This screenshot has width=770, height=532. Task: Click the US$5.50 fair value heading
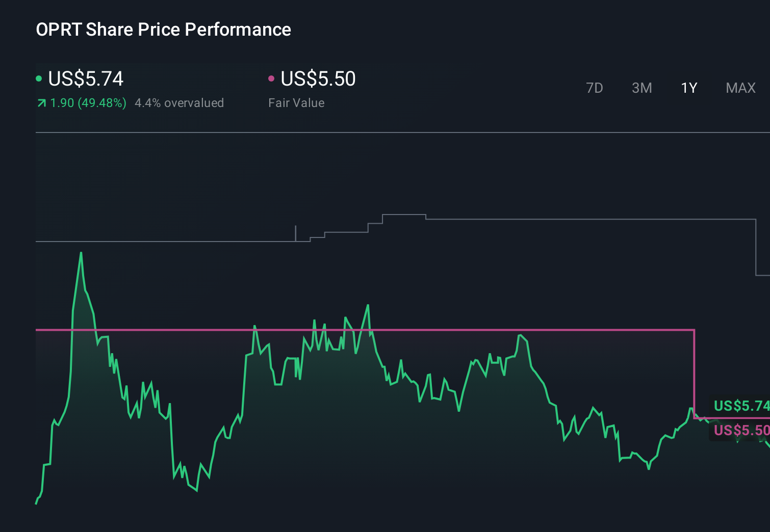(318, 79)
